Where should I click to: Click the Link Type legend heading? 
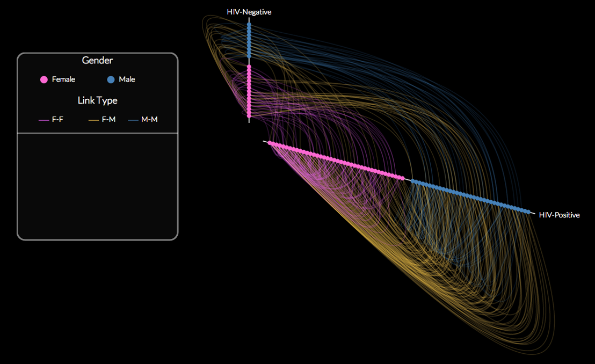pyautogui.click(x=98, y=100)
